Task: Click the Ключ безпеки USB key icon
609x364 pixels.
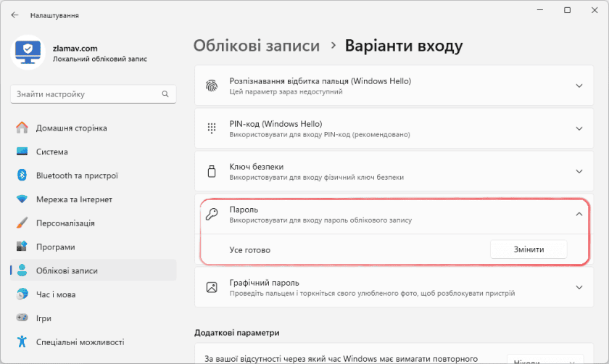Action: click(212, 171)
